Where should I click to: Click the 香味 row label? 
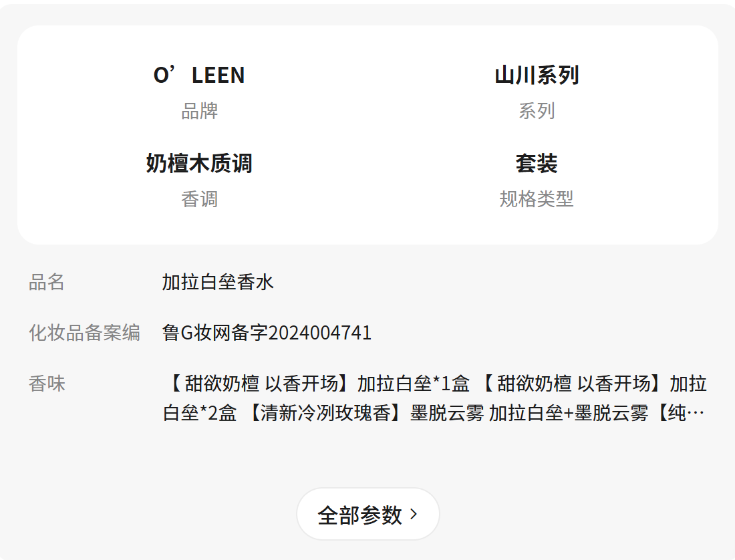[x=47, y=384]
